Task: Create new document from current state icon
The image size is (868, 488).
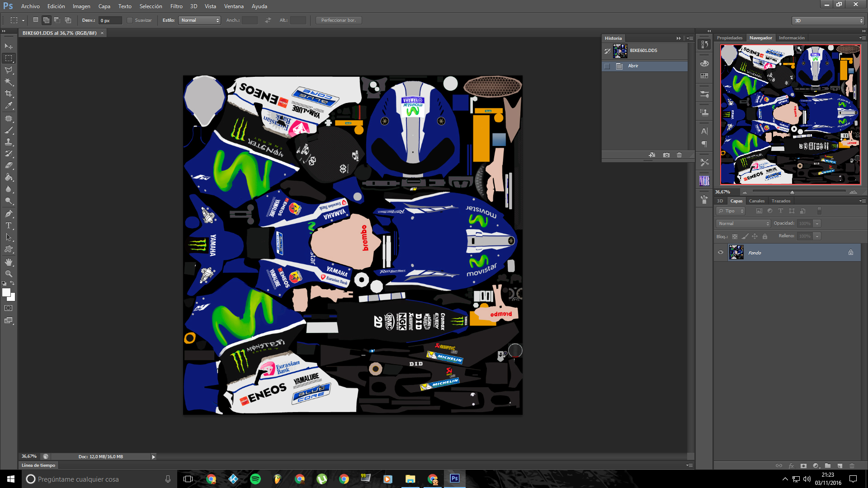Action: click(x=652, y=155)
